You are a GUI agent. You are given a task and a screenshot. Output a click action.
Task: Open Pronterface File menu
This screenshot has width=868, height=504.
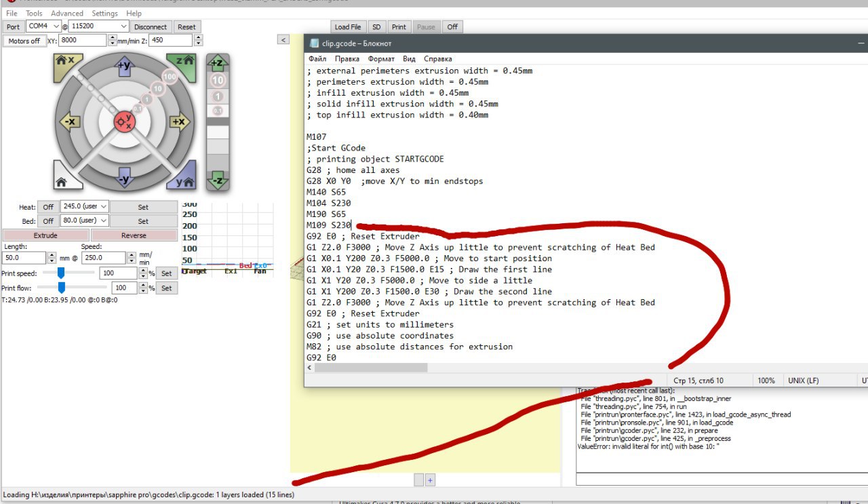click(x=12, y=13)
